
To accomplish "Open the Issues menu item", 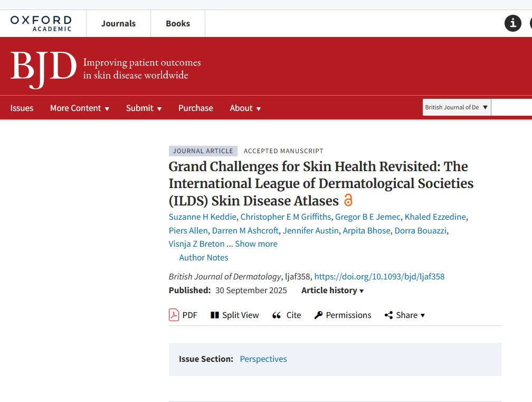I will pos(22,108).
